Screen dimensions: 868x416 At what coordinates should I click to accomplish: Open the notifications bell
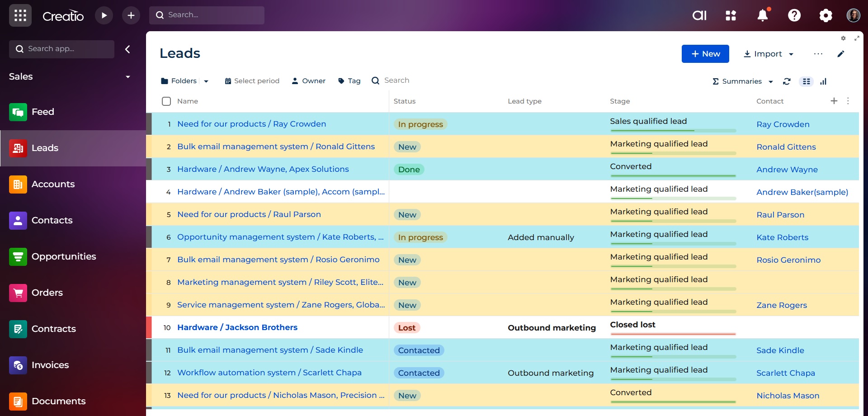(763, 15)
